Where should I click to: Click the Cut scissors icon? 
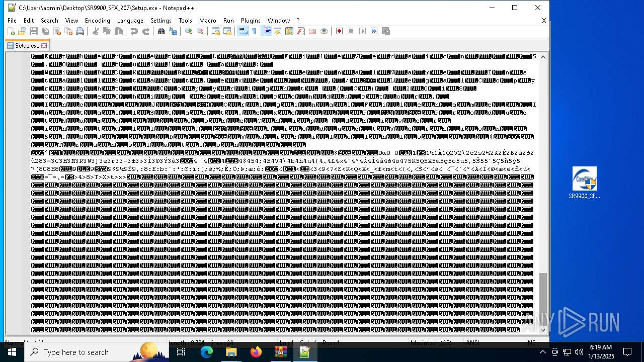[x=96, y=31]
